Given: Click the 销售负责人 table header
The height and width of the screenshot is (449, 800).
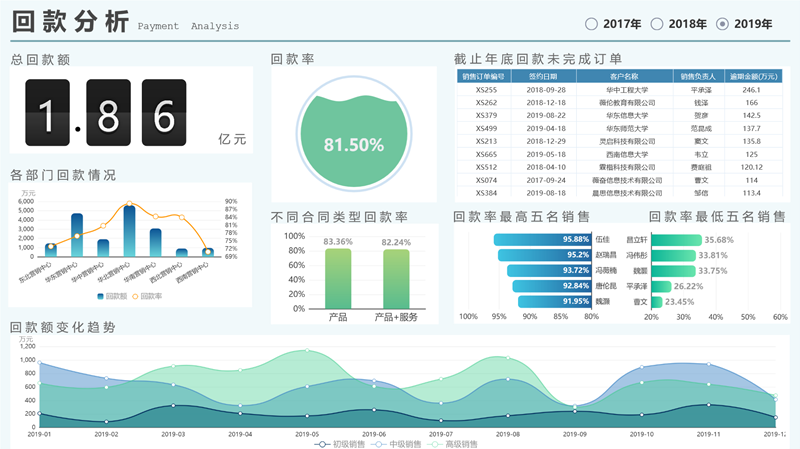Looking at the screenshot, I should [700, 76].
